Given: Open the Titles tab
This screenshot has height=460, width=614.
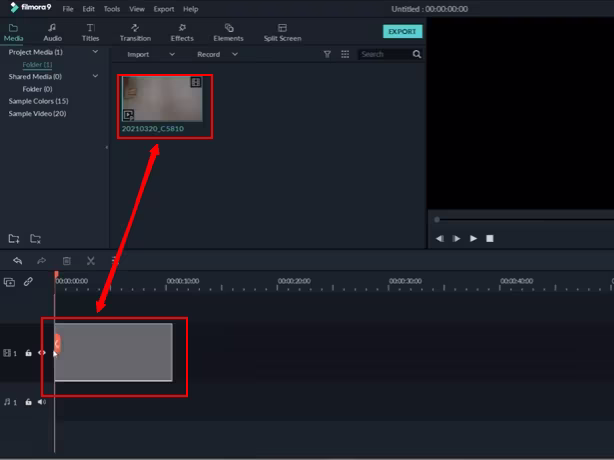Looking at the screenshot, I should point(90,33).
